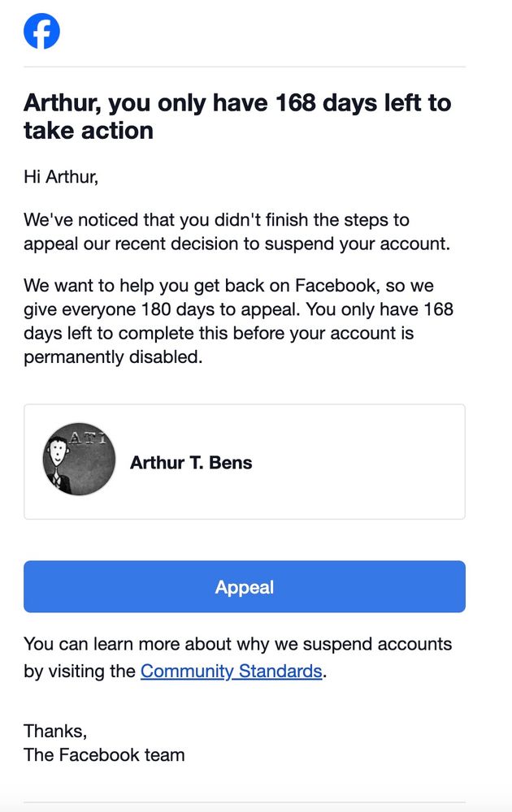
Task: Click the divider line below the signature
Action: tap(245, 802)
